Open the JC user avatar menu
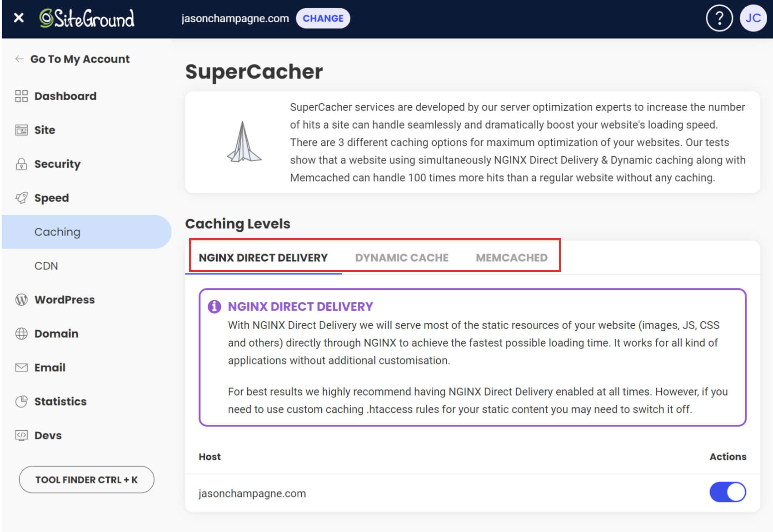The width and height of the screenshot is (773, 532). coord(753,19)
